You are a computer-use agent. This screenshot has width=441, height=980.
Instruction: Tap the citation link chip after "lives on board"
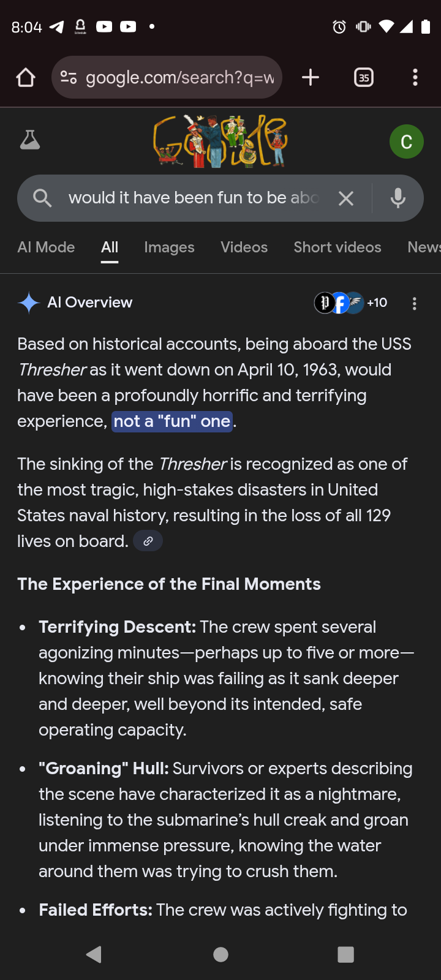(148, 541)
